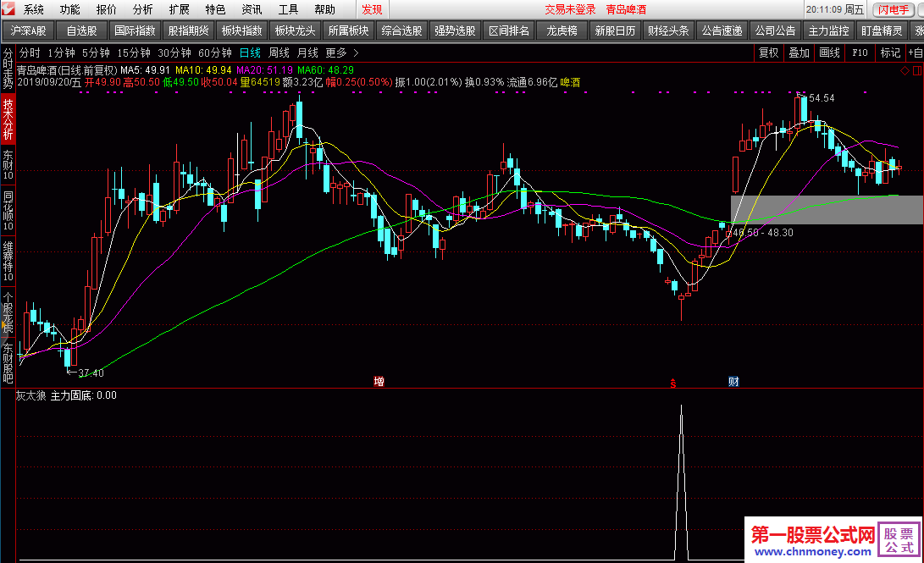The height and width of the screenshot is (563, 924).
Task: Click the 国际指数 toolbar button
Action: [x=135, y=30]
